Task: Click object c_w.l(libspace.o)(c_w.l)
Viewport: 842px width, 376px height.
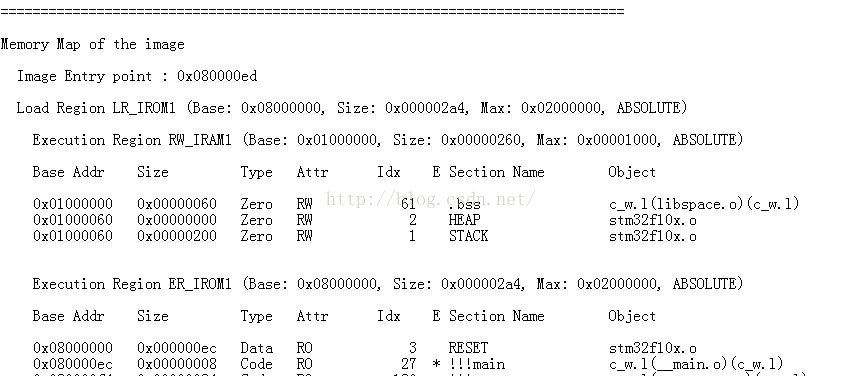Action: [704, 205]
